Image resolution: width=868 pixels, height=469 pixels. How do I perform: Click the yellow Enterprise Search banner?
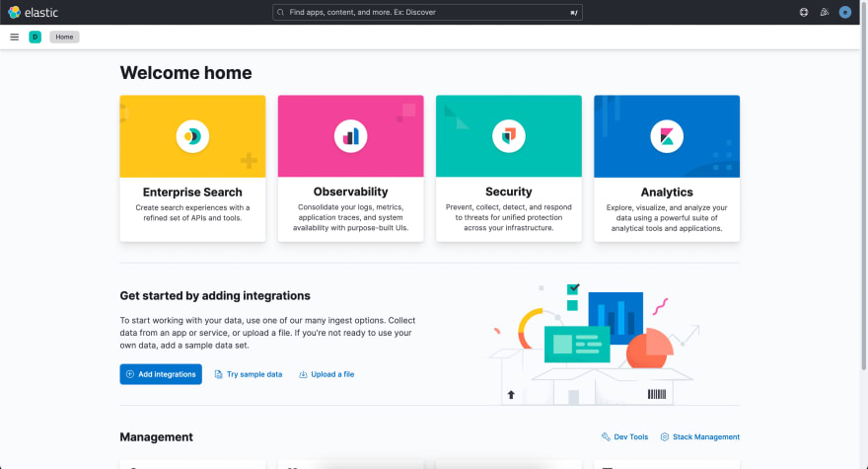192,136
